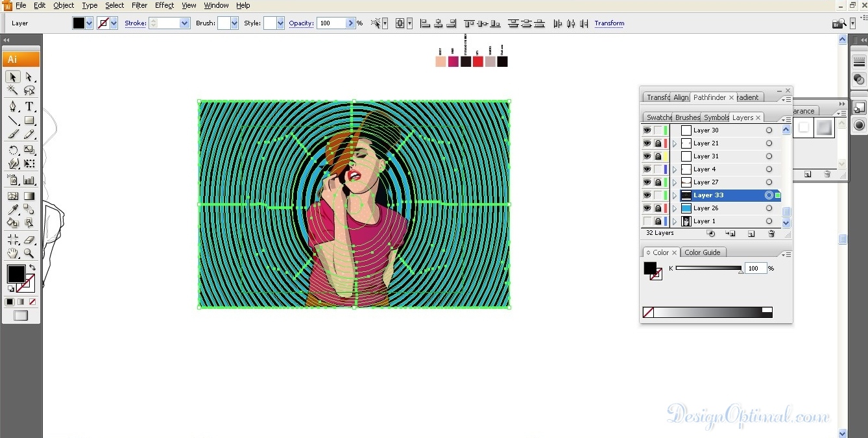Select the Eyedropper tool
868x438 pixels.
[x=12, y=210]
